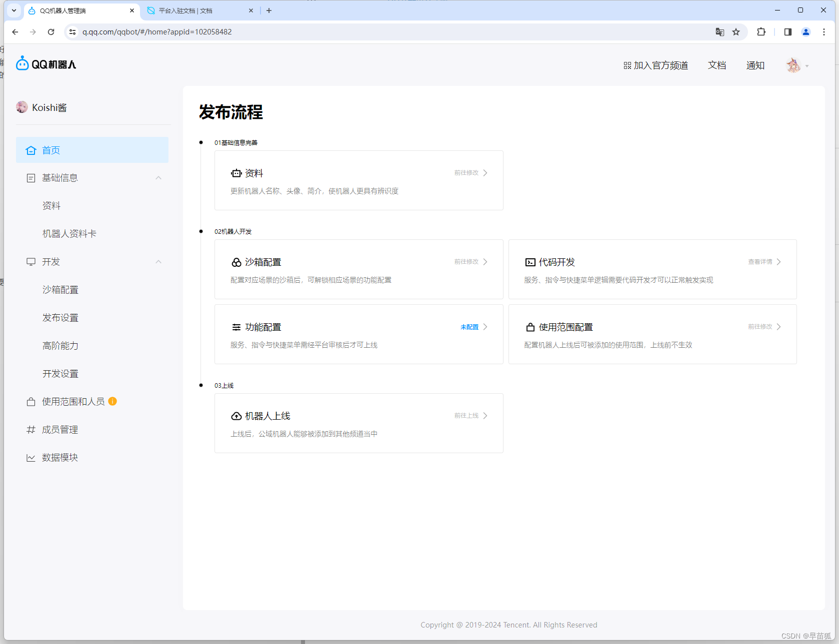Click chevron on the 使用范围配置 card

(x=778, y=327)
